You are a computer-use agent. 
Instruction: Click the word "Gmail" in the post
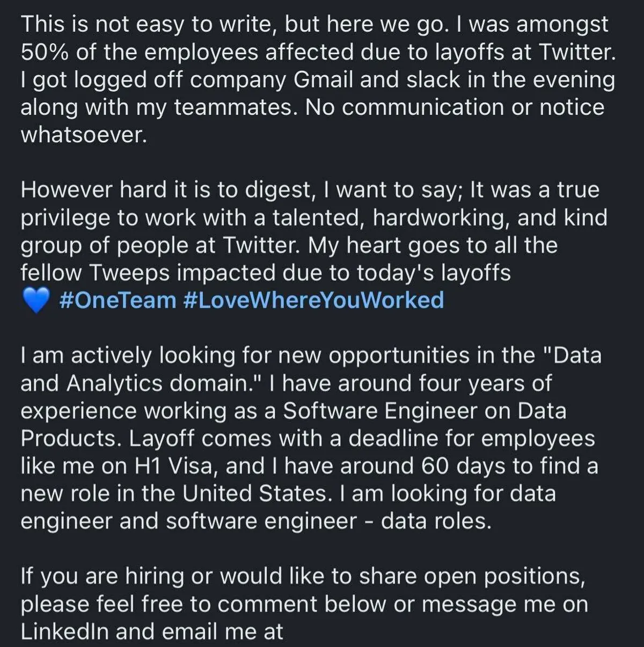324,79
